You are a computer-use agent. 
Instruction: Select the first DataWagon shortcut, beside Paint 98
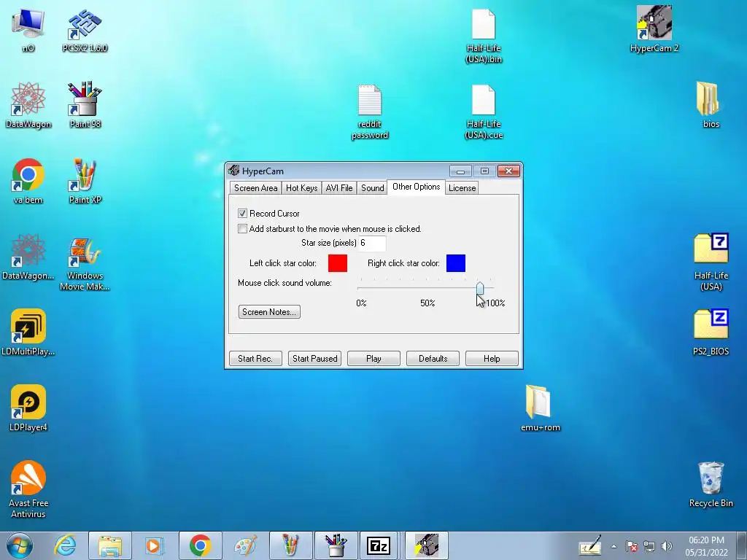click(x=28, y=105)
